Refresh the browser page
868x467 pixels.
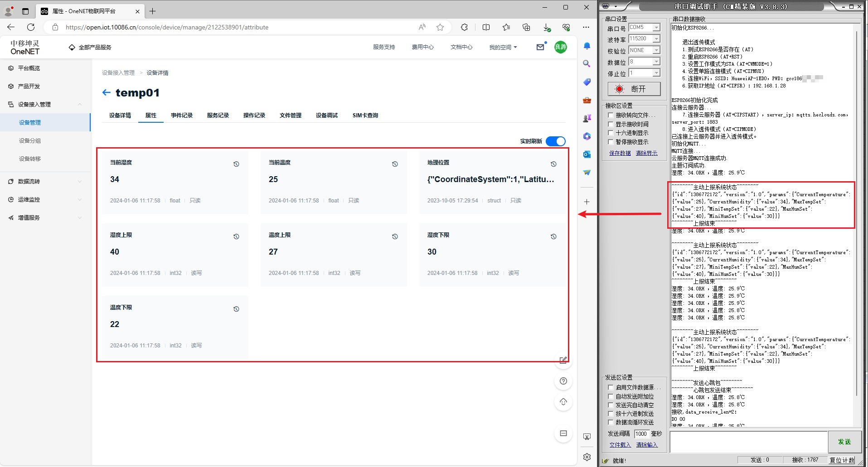(31, 27)
